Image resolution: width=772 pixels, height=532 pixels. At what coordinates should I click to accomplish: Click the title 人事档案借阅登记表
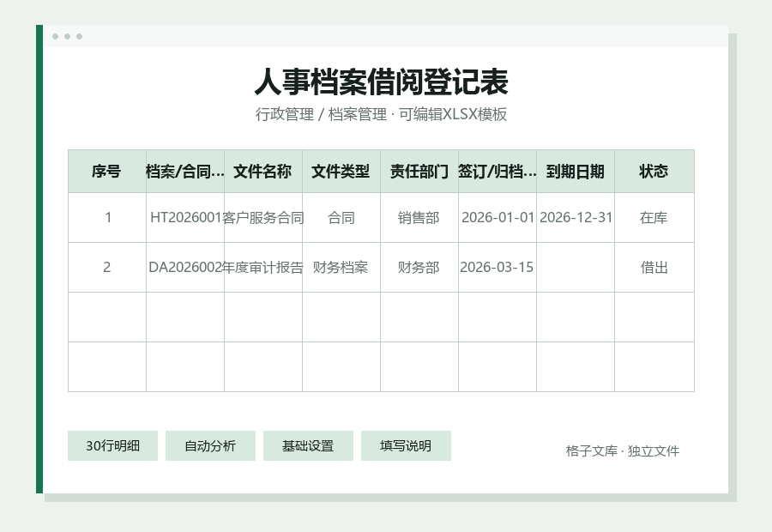(382, 82)
